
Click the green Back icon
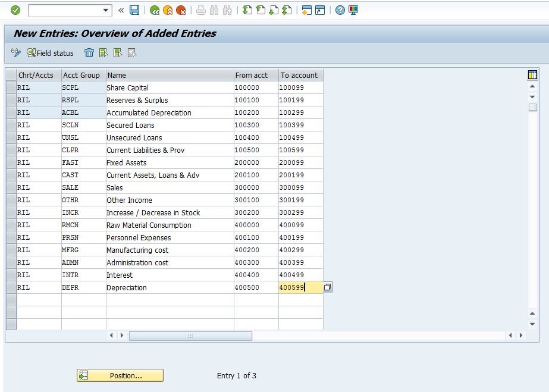(155, 11)
